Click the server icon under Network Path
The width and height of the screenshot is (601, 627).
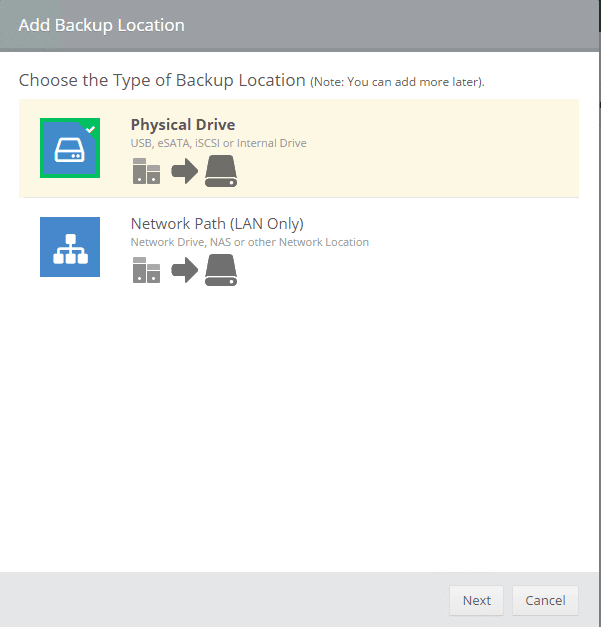(146, 270)
